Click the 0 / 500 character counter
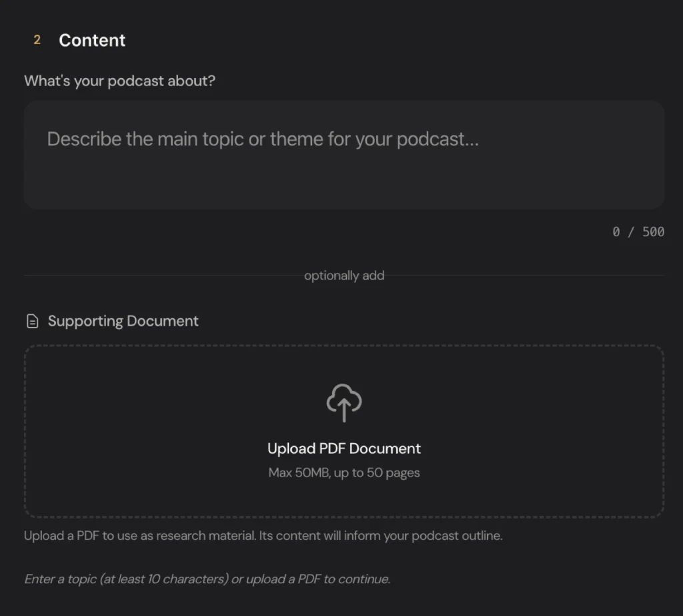 coord(638,232)
